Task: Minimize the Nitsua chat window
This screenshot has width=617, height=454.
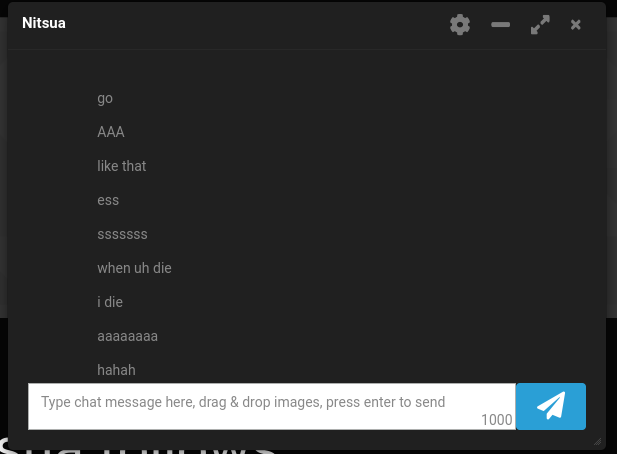Action: click(x=500, y=25)
